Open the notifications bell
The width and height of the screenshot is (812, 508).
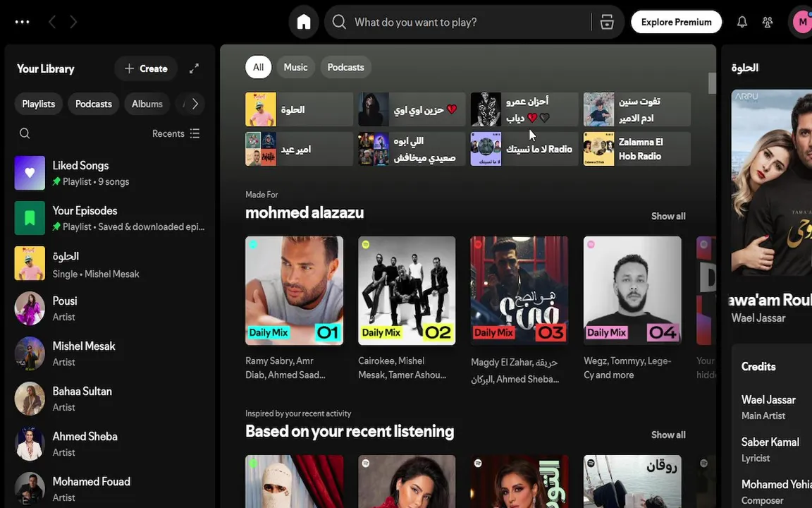click(x=742, y=22)
